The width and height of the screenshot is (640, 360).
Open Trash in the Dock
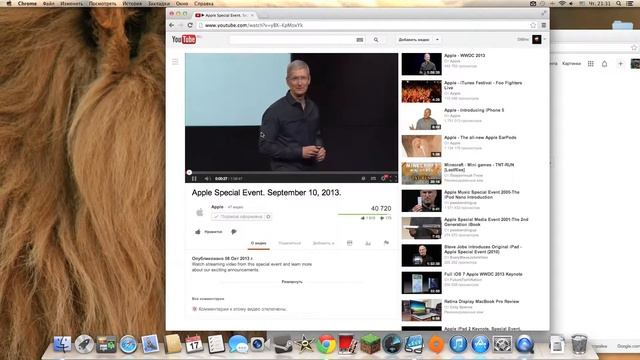click(579, 344)
